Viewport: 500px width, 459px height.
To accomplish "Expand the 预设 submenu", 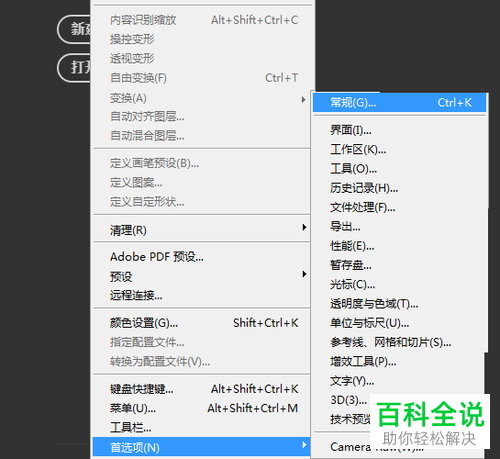I will coord(202,276).
